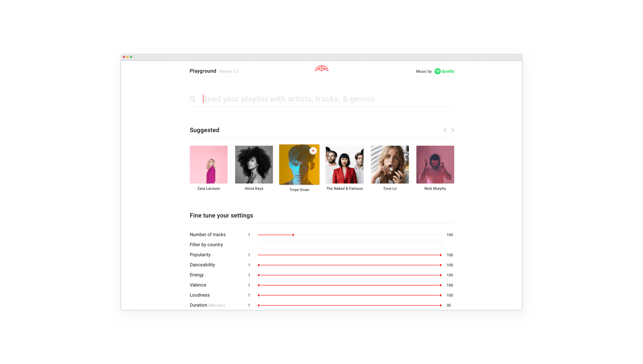Add Troye Sivan with plus icon
Screen dimensions: 643x364
click(x=313, y=151)
